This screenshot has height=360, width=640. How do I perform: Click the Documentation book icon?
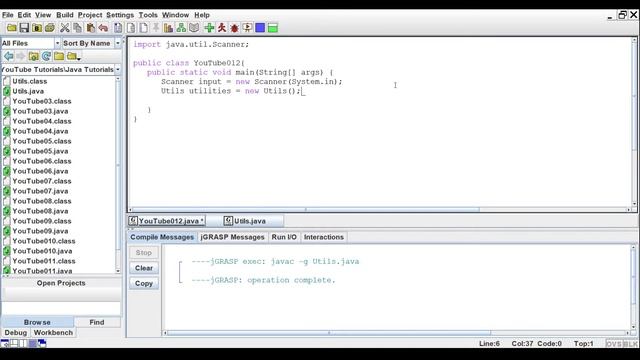[194, 28]
